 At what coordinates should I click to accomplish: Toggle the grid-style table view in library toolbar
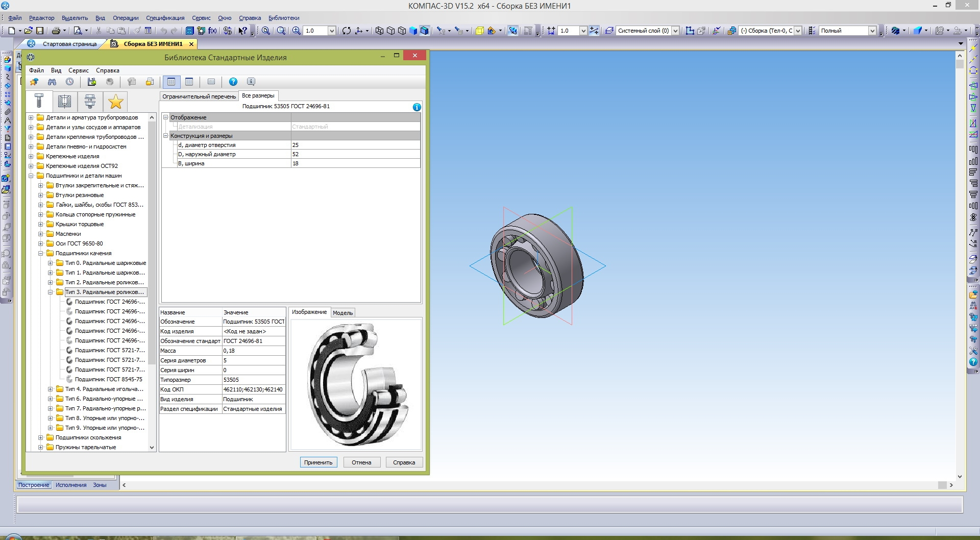pos(171,82)
